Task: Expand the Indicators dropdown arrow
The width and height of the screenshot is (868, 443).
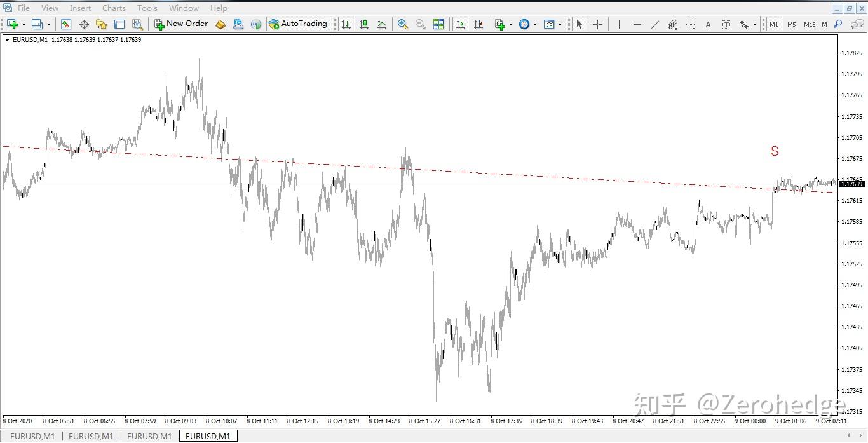Action: [510, 25]
